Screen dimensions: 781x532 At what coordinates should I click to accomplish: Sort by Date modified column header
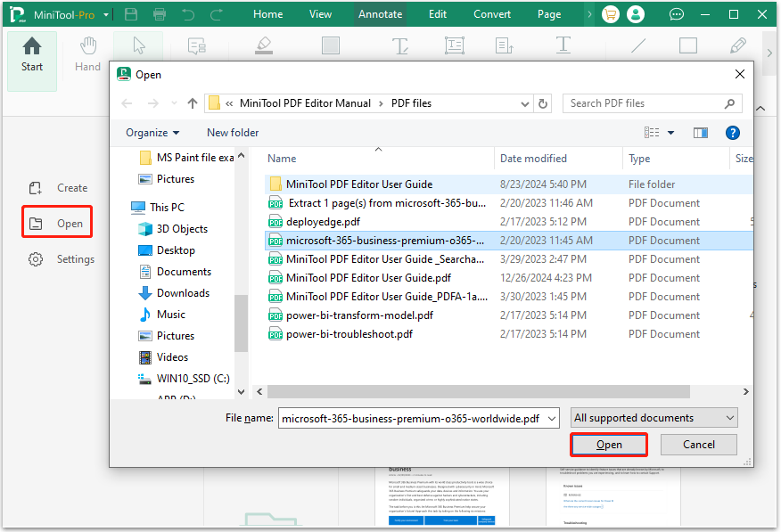click(533, 159)
